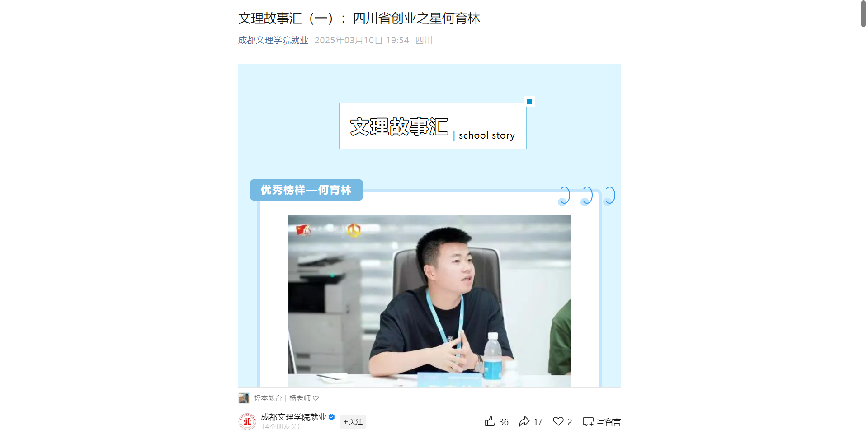Click the share arrow icon

click(x=524, y=421)
